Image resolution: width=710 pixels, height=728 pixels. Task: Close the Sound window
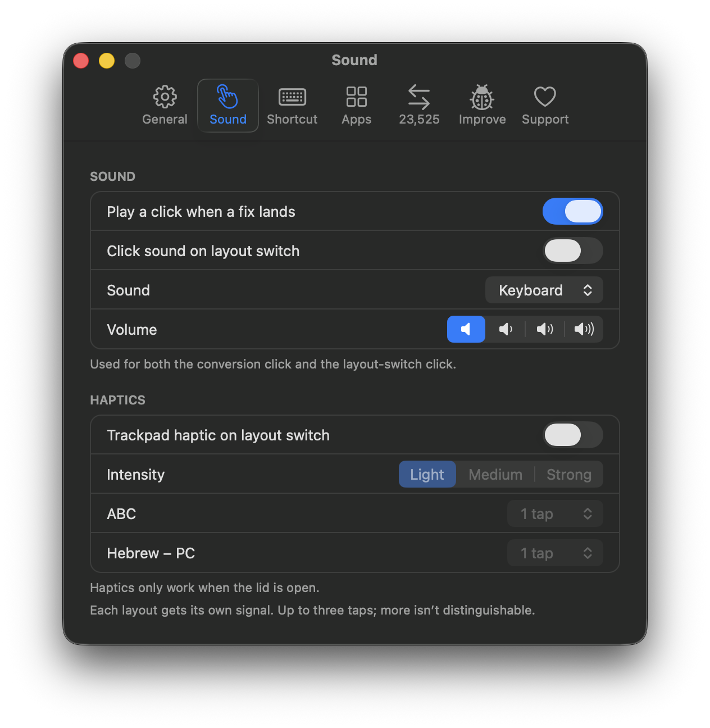coord(81,60)
